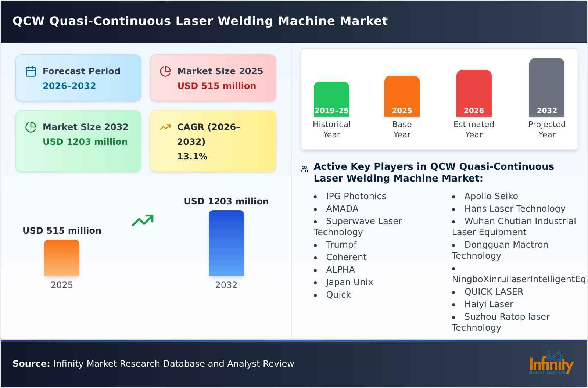Click the pie chart icon beside Market Size 2032
588x388 pixels.
31,127
